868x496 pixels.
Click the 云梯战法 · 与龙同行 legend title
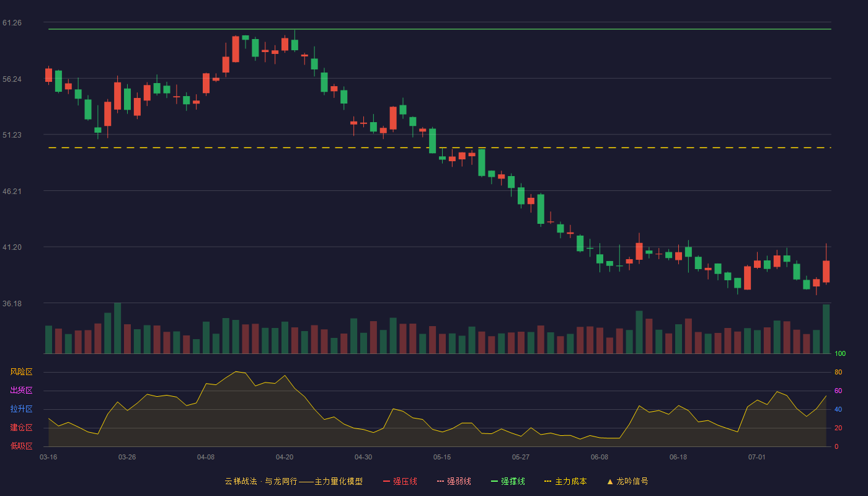click(x=293, y=481)
